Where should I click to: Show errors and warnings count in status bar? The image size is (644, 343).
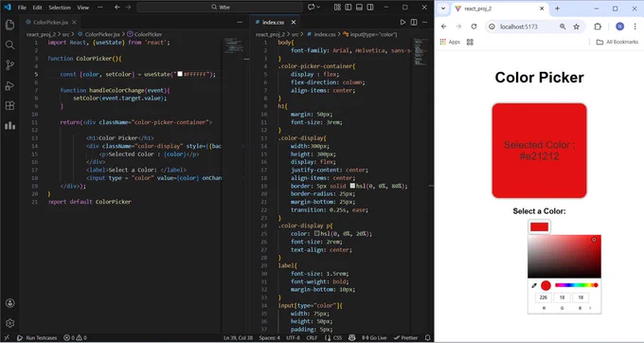click(75, 337)
